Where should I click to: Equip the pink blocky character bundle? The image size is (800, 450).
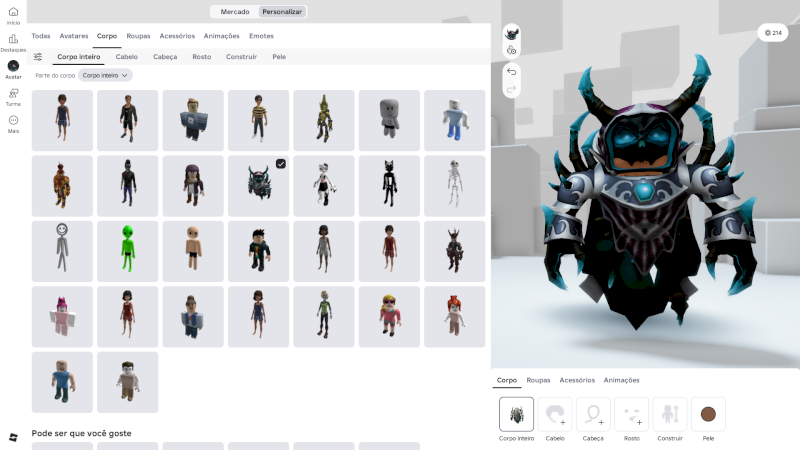62,316
